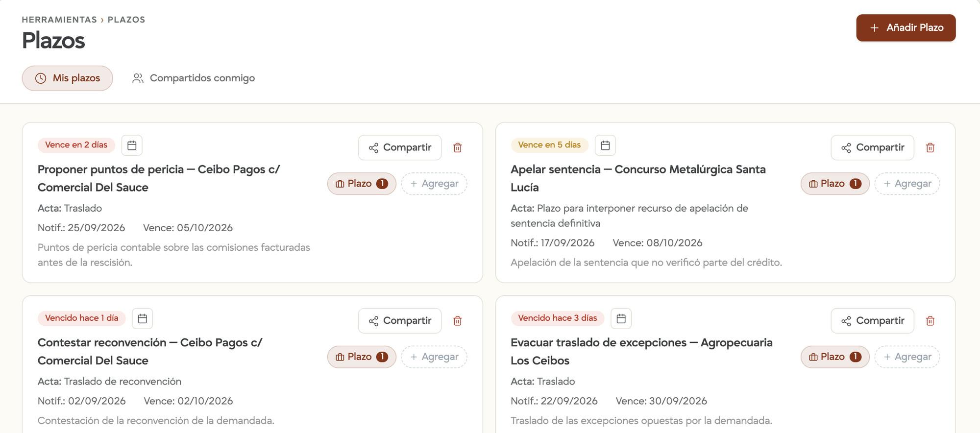Open calendar icon on Contestar reconvención card
The image size is (980, 433).
coord(143,318)
